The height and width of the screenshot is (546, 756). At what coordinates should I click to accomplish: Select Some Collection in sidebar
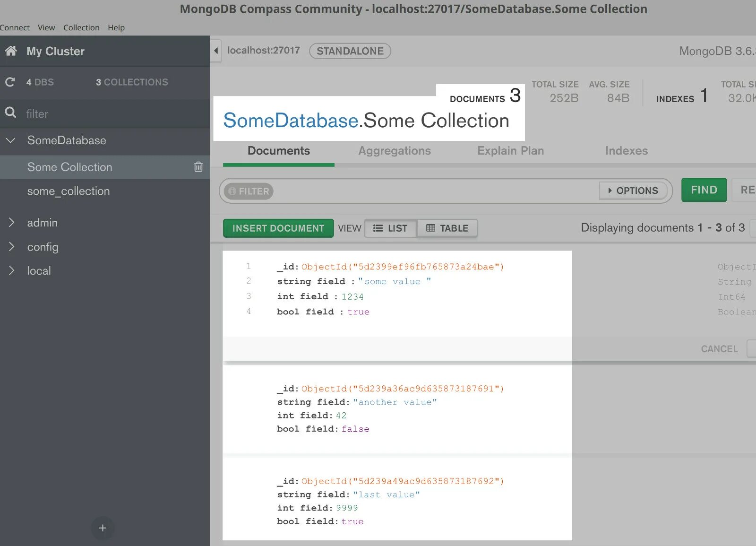[69, 167]
